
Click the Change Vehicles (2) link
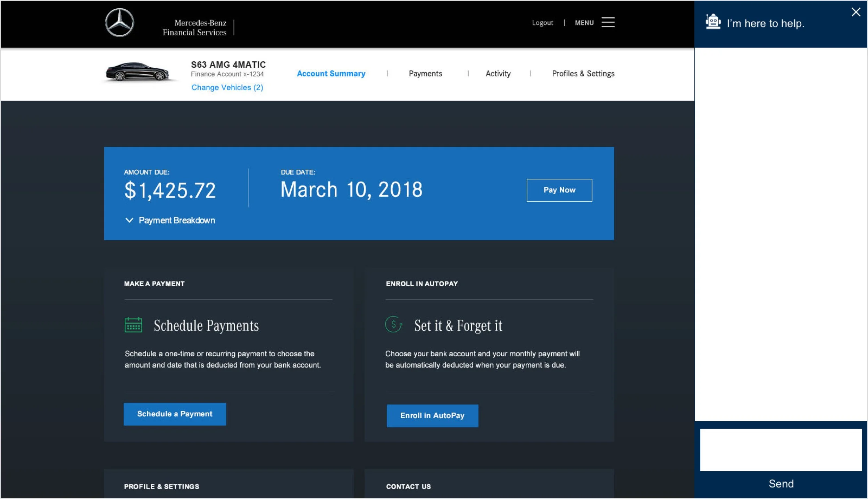coord(227,87)
